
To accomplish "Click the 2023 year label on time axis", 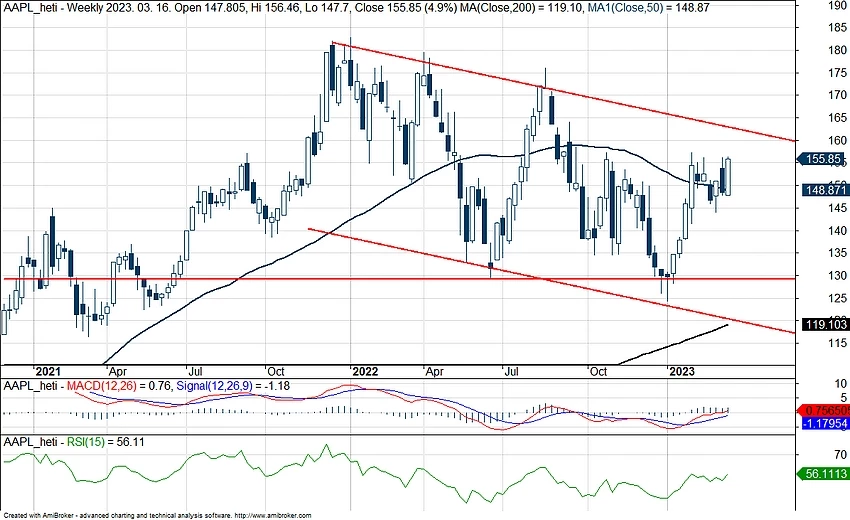I will tap(681, 371).
